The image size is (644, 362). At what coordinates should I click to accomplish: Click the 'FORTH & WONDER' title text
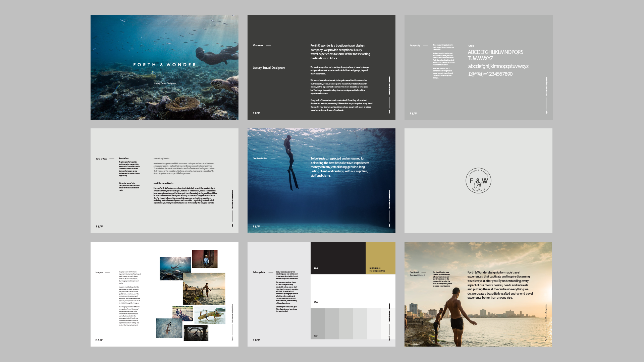point(165,65)
